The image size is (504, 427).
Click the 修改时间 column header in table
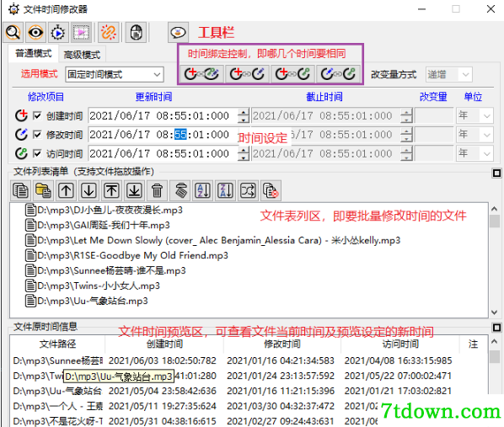coord(281,344)
